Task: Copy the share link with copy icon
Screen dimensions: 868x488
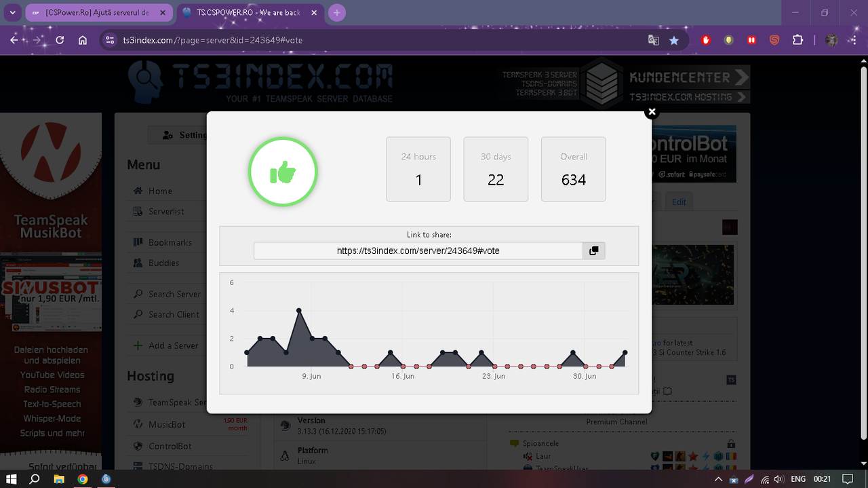Action: (593, 250)
